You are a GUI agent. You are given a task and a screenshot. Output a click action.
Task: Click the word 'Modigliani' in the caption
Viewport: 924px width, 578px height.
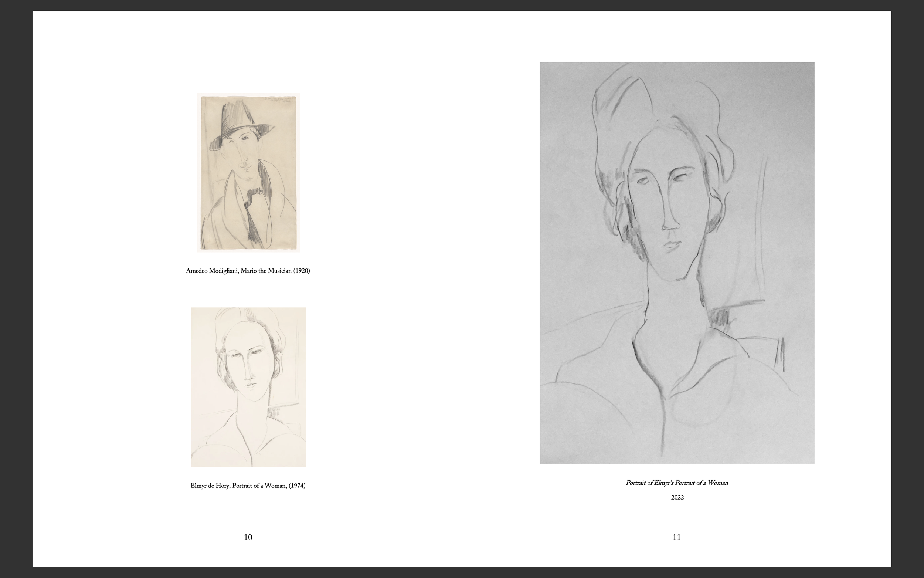point(224,271)
